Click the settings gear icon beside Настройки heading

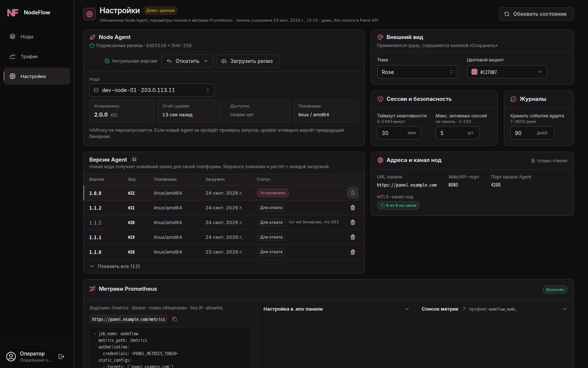click(89, 14)
